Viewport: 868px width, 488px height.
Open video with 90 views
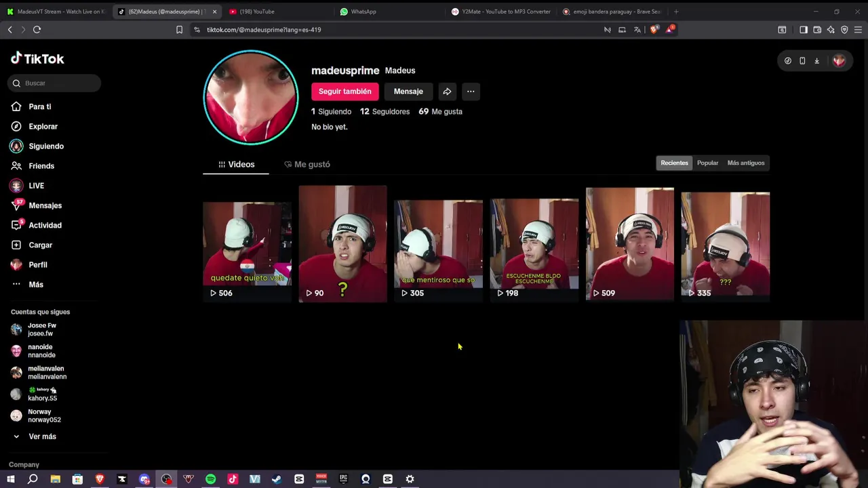click(342, 244)
